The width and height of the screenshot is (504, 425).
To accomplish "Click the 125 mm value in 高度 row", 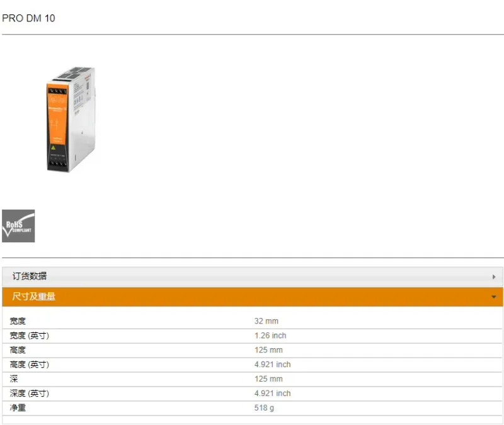I will (x=268, y=350).
